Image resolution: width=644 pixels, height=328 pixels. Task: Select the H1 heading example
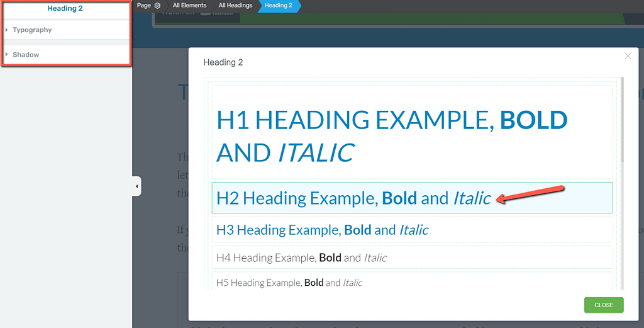point(413,132)
